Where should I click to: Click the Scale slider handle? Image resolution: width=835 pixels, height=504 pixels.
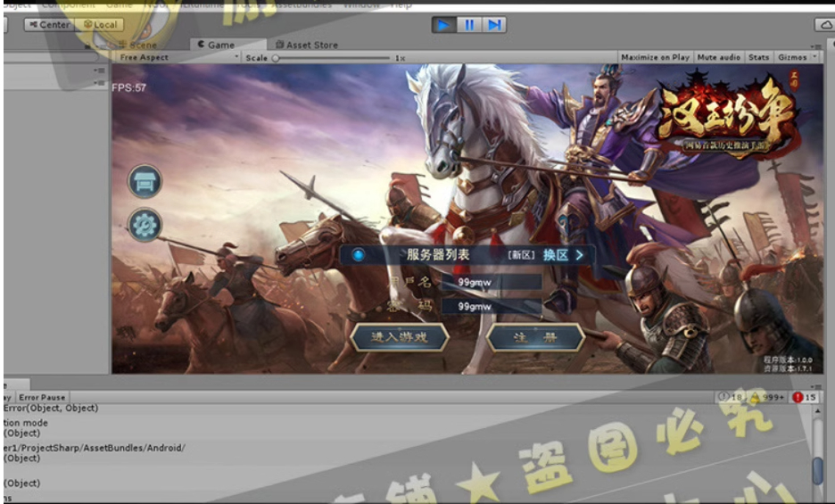pos(276,58)
